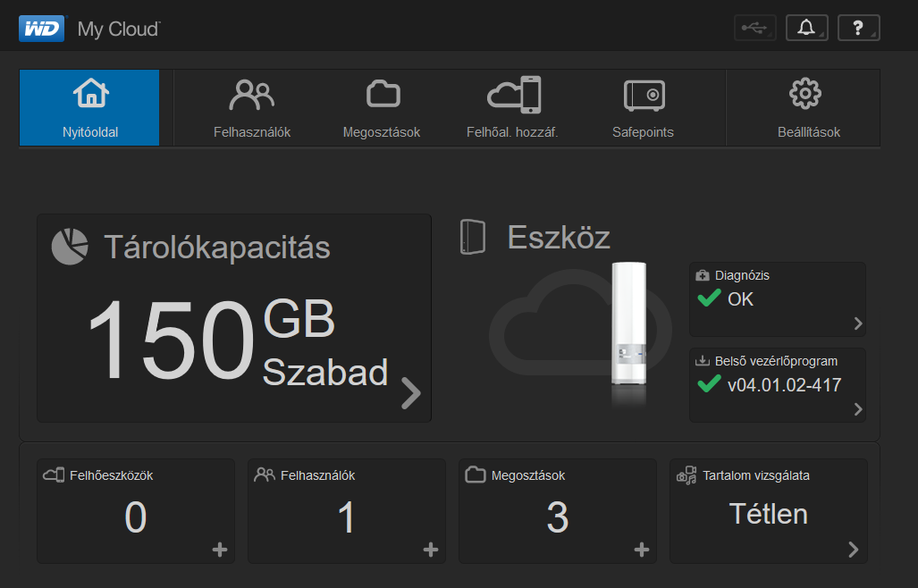Add a user with plus button
The image size is (918, 588).
click(430, 550)
